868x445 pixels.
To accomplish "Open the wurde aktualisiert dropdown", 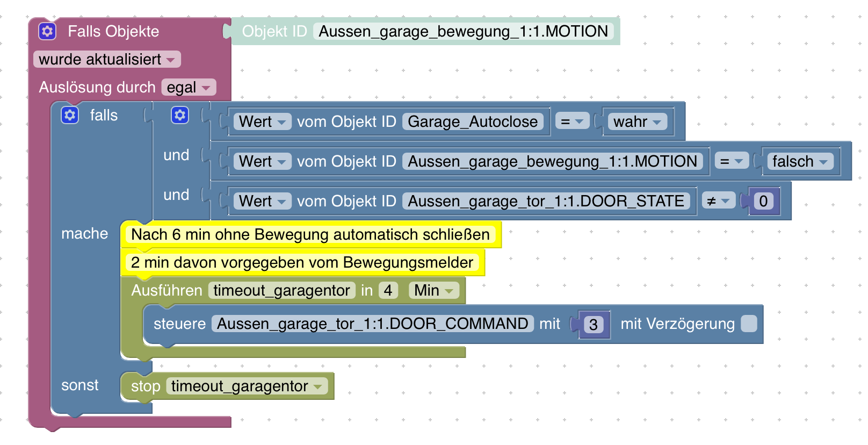I will (107, 59).
